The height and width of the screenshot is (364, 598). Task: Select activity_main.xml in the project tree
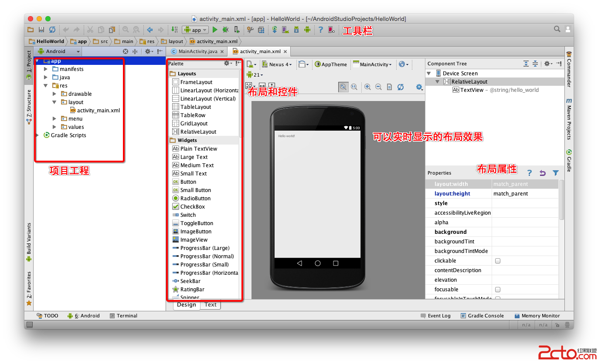point(95,110)
